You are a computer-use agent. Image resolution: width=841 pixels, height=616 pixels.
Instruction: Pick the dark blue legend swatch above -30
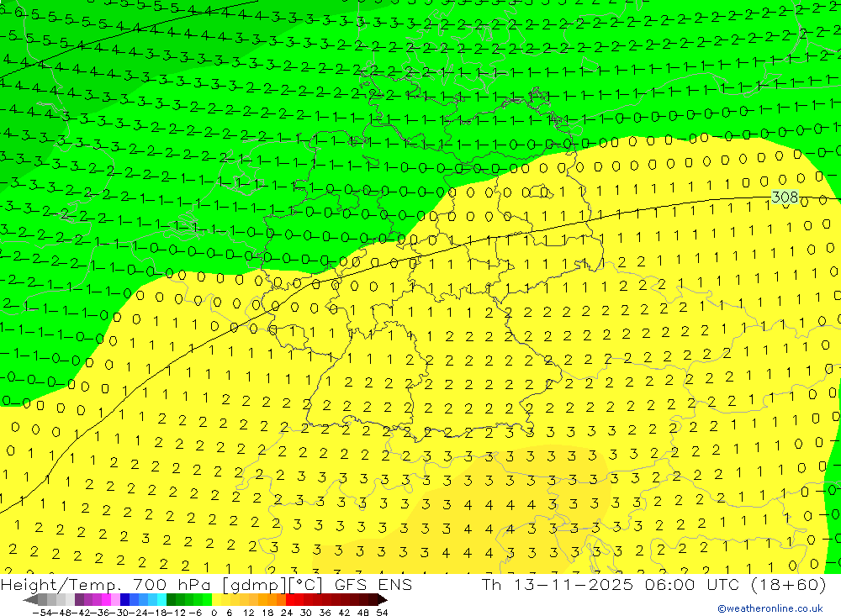point(124,599)
